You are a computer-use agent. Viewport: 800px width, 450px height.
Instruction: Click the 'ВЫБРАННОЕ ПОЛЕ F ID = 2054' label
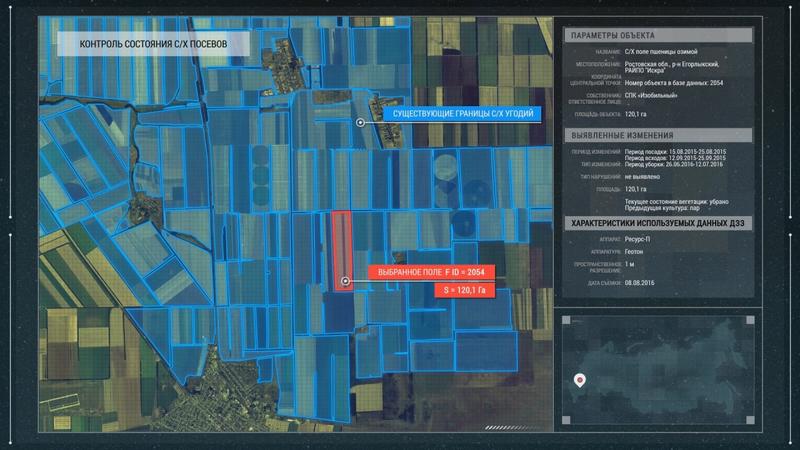pyautogui.click(x=432, y=272)
